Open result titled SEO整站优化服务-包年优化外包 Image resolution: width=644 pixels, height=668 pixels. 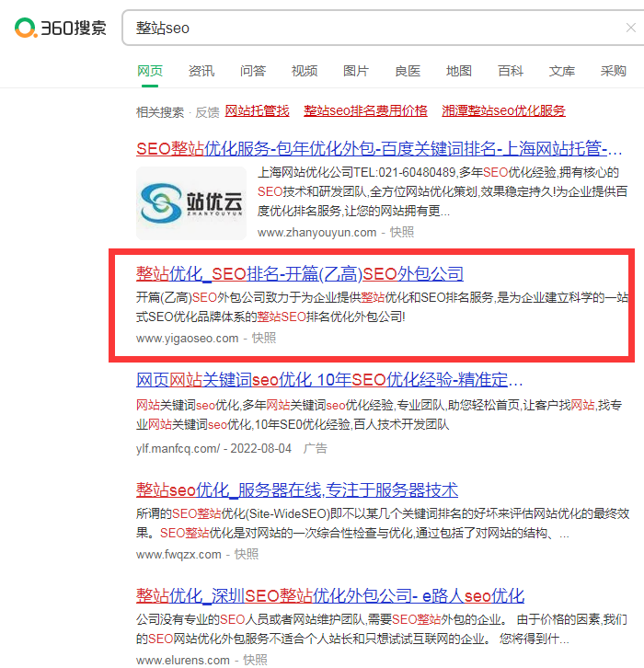pyautogui.click(x=379, y=149)
